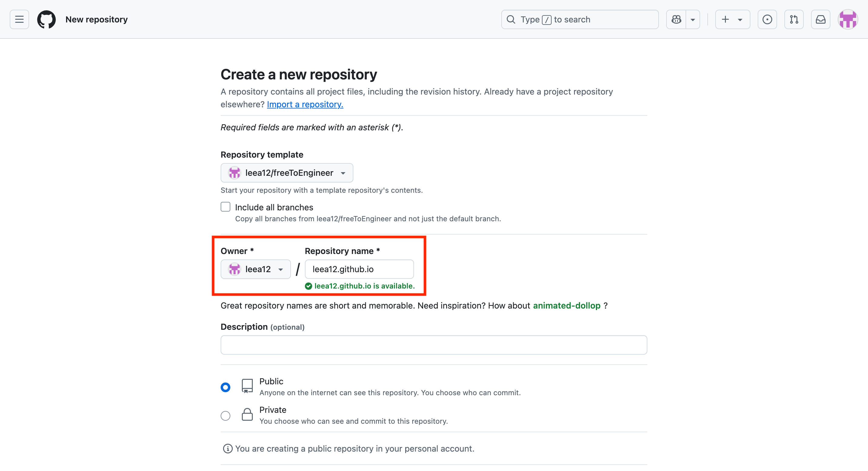Select the Public visibility option
This screenshot has height=471, width=868.
(225, 387)
